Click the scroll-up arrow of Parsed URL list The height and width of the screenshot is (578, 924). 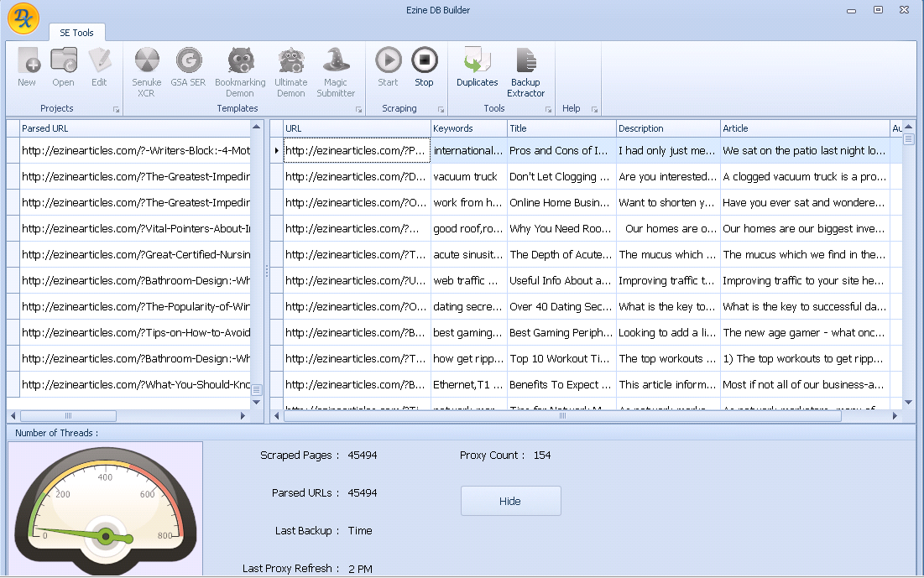point(256,127)
